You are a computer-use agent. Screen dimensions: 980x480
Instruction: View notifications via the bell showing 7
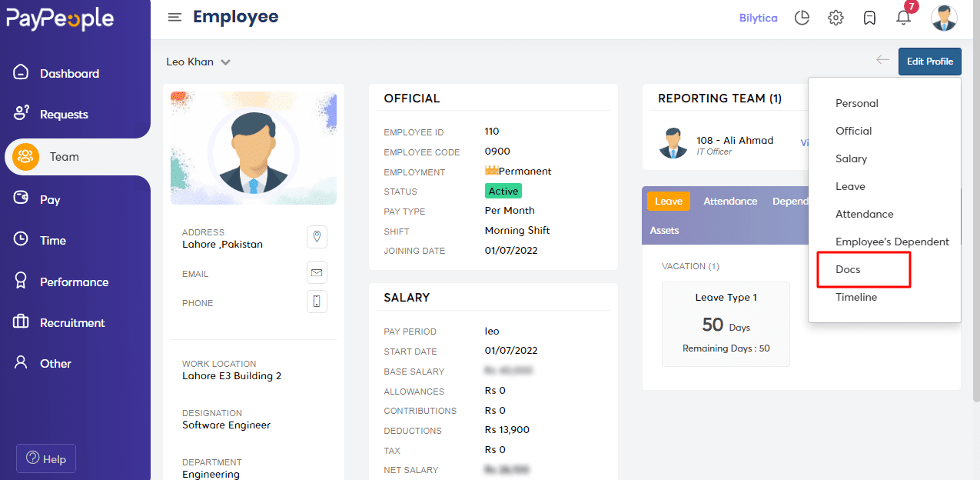point(903,18)
